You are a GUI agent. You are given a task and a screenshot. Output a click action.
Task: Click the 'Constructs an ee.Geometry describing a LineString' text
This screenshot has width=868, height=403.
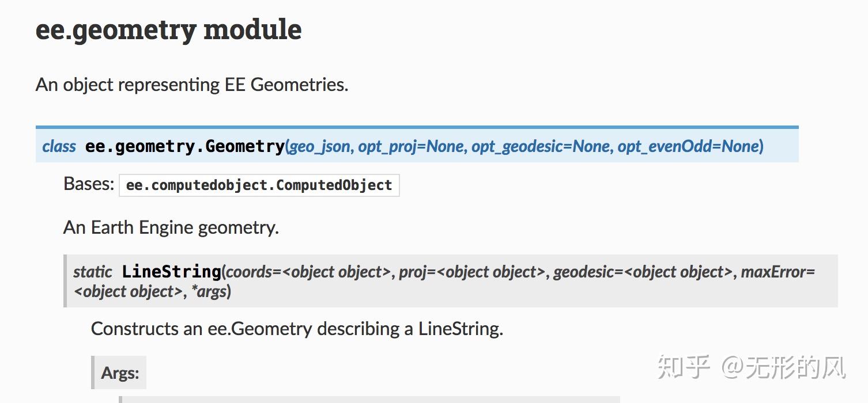297,329
